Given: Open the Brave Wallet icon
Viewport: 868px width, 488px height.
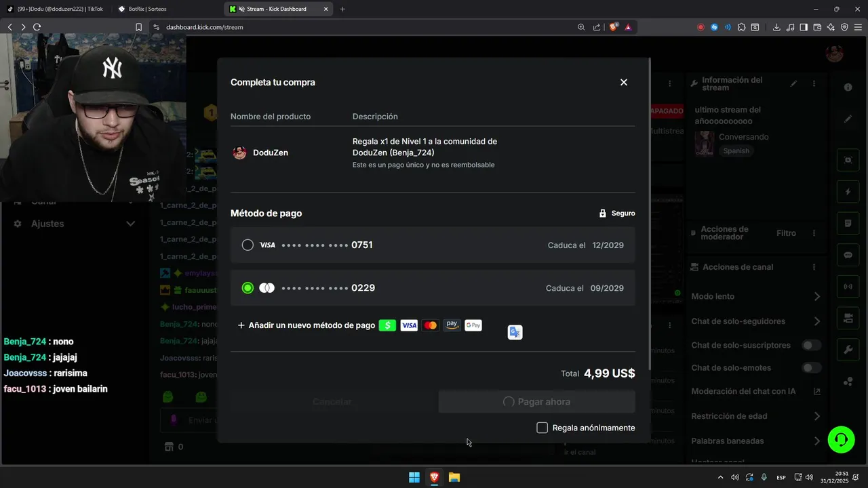Looking at the screenshot, I should (x=817, y=27).
